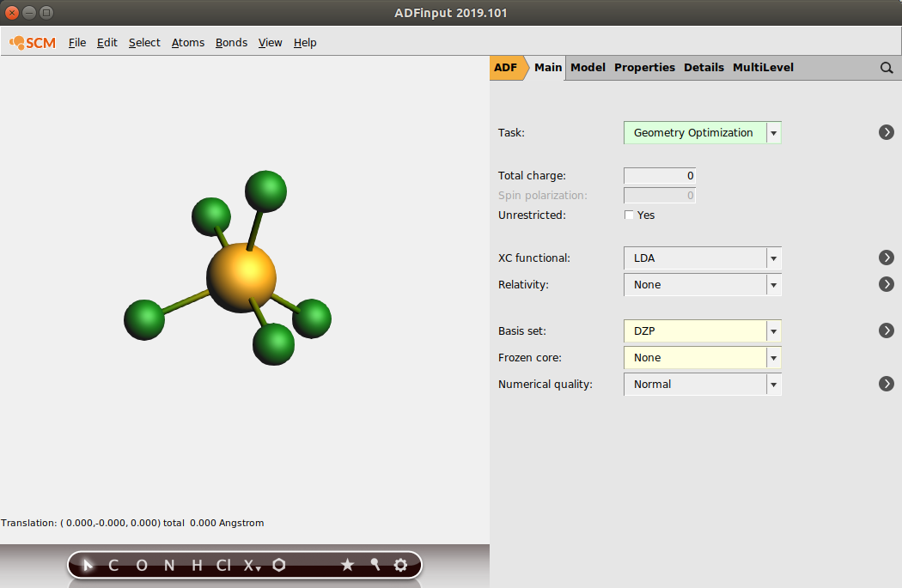Open the Help menu

click(305, 43)
